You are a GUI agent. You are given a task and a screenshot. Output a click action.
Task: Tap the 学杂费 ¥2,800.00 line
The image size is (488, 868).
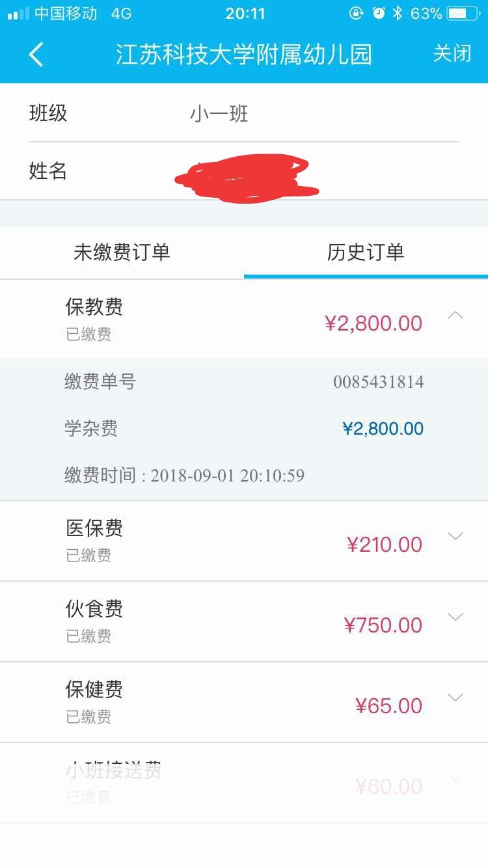383,429
